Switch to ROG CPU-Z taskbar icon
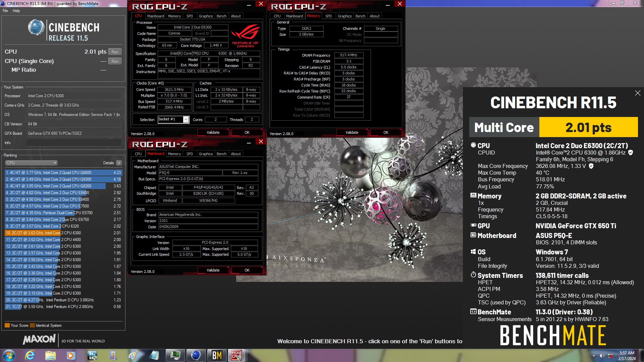The image size is (644, 362). tap(237, 355)
